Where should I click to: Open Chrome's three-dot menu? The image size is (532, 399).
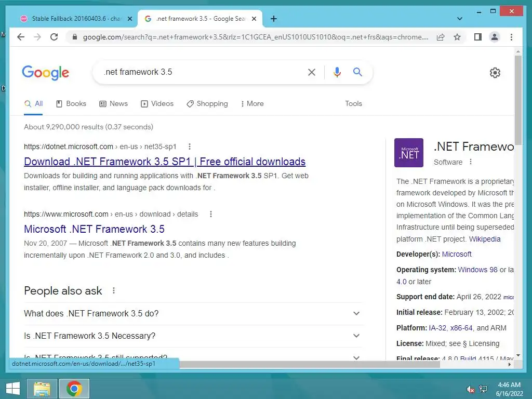511,37
